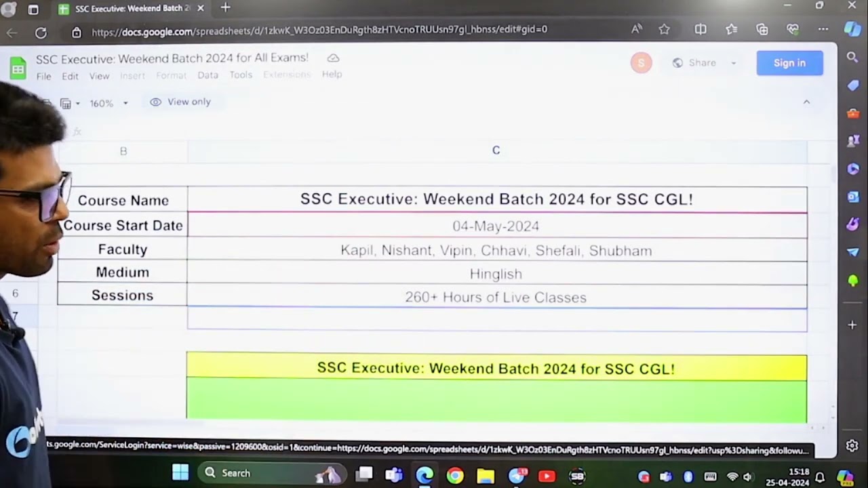This screenshot has height=488, width=868.
Task: Open the Tools menu
Action: click(241, 75)
